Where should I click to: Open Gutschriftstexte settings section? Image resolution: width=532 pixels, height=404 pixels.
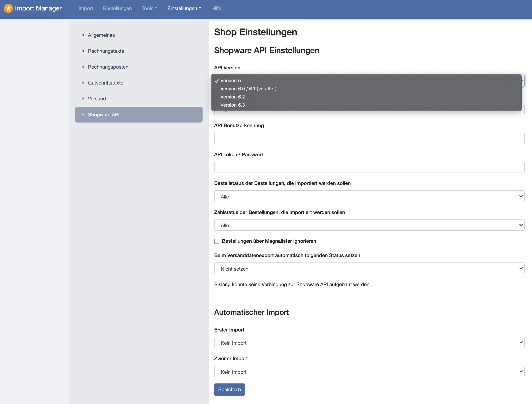[x=139, y=83]
